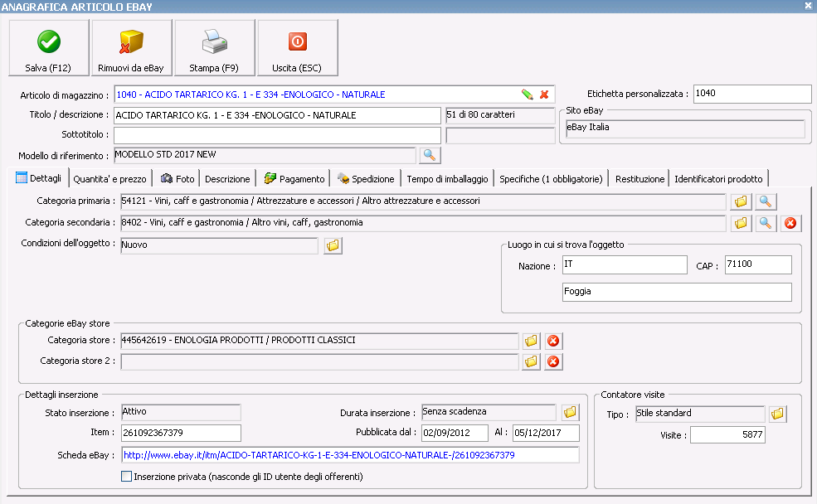Open item condition folder icon
The height and width of the screenshot is (504, 817).
click(x=333, y=245)
